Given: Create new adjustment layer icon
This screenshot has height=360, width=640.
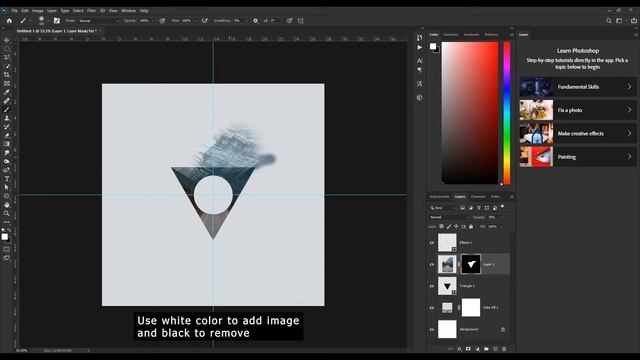Looking at the screenshot, I should pos(477,349).
